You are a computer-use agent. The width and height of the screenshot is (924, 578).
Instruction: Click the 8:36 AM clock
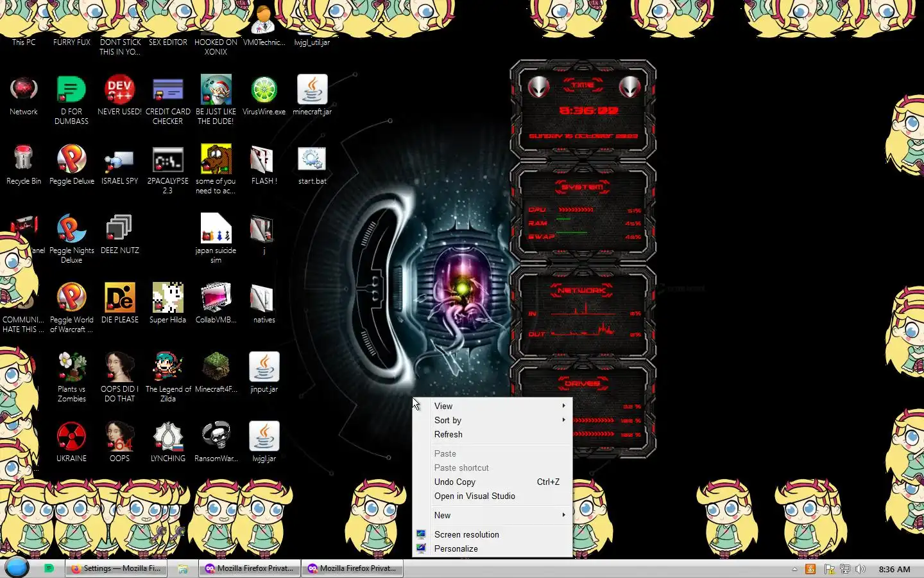(894, 569)
